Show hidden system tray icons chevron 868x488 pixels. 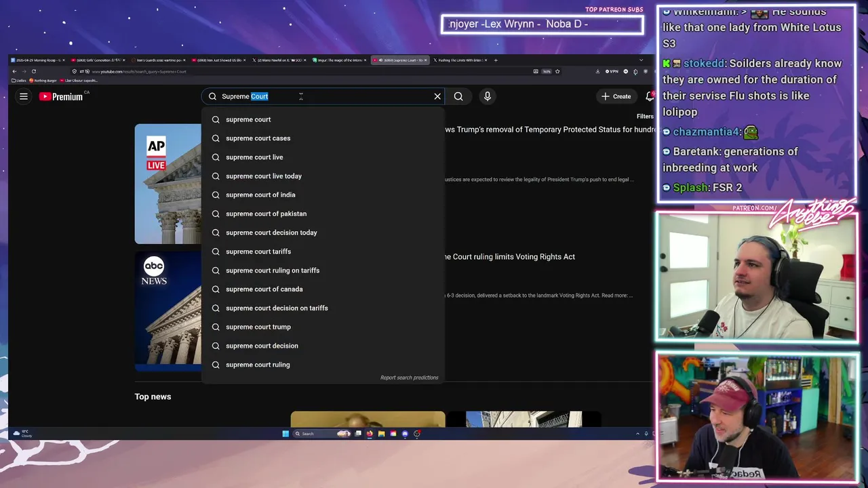(x=637, y=434)
